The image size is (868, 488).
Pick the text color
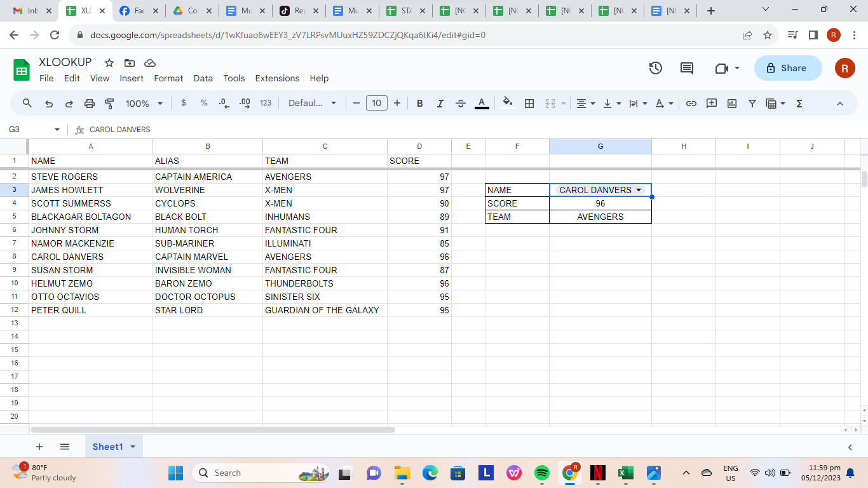pos(482,103)
